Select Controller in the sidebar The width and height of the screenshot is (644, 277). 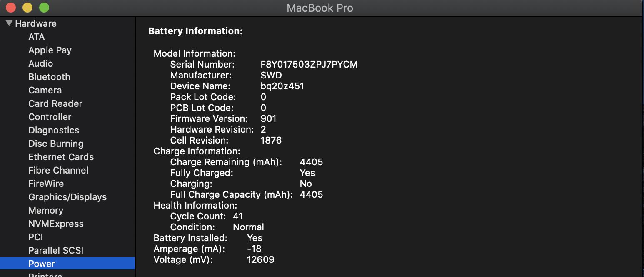[50, 117]
